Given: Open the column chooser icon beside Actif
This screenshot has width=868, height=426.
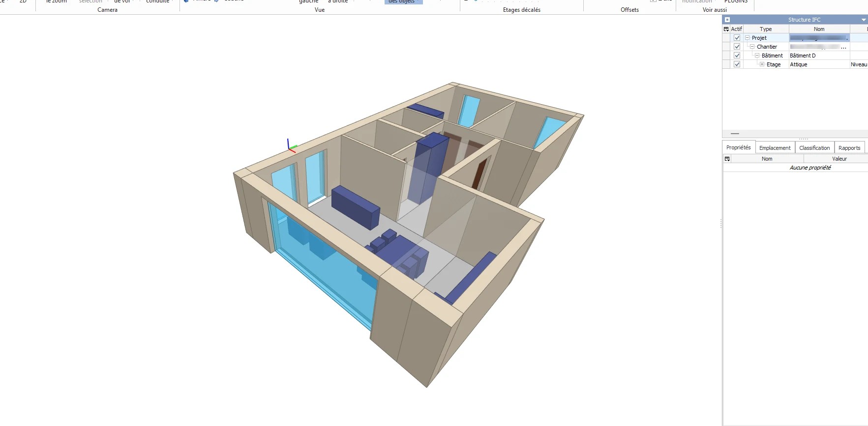Looking at the screenshot, I should tap(726, 29).
